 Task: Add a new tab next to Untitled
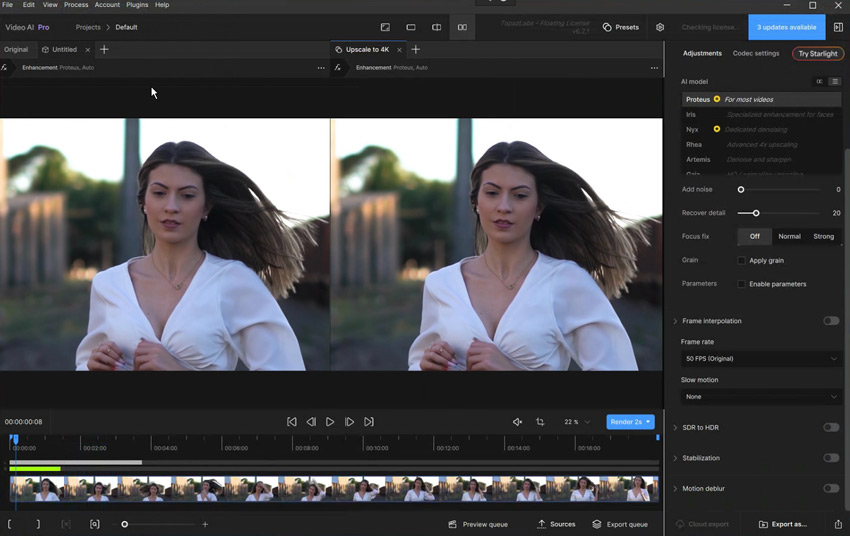pos(104,49)
